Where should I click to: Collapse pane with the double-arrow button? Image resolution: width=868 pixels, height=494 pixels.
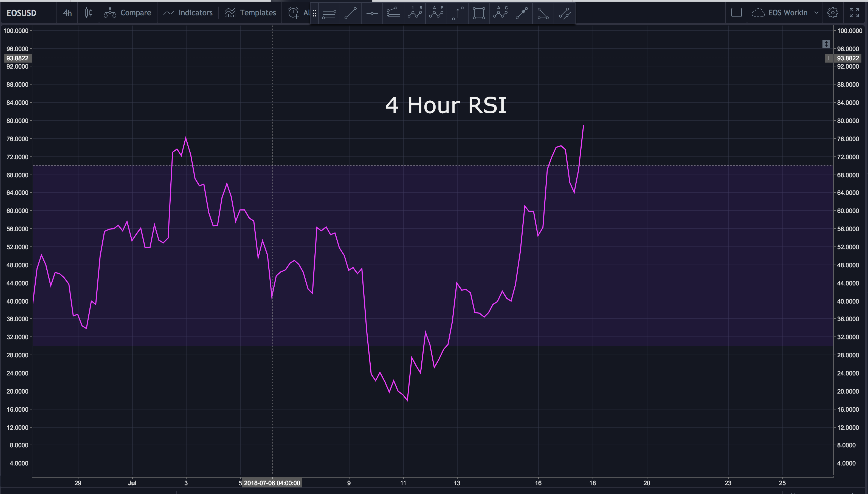coord(826,44)
